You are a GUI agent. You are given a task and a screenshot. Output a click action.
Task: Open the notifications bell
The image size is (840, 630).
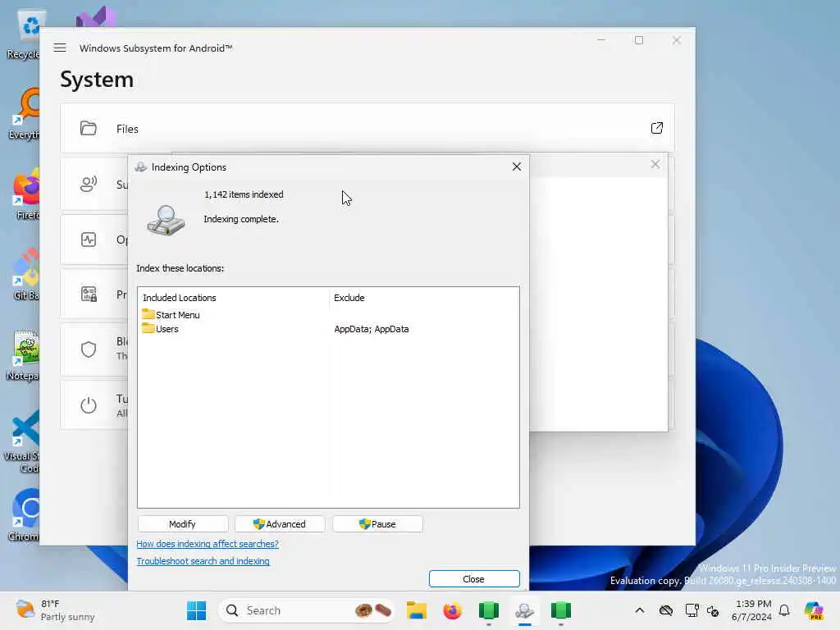(x=784, y=610)
